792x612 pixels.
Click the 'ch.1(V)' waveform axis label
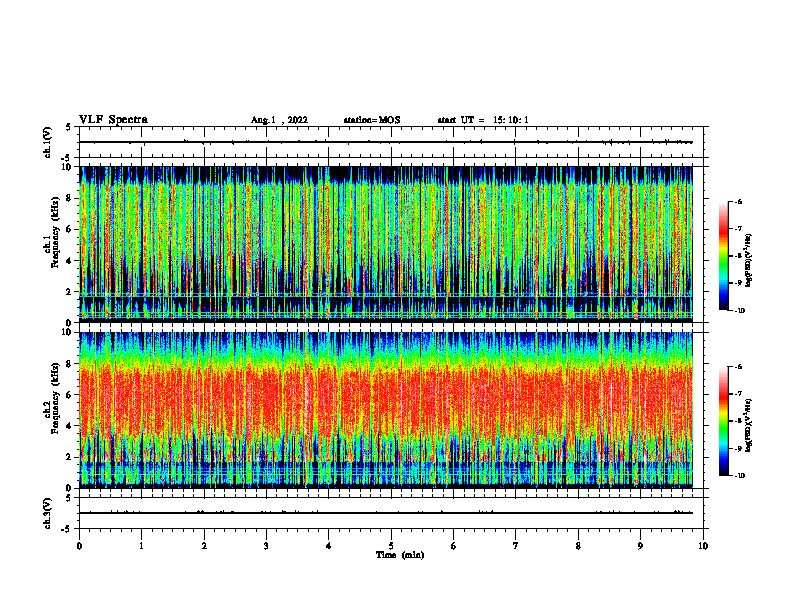coord(47,142)
